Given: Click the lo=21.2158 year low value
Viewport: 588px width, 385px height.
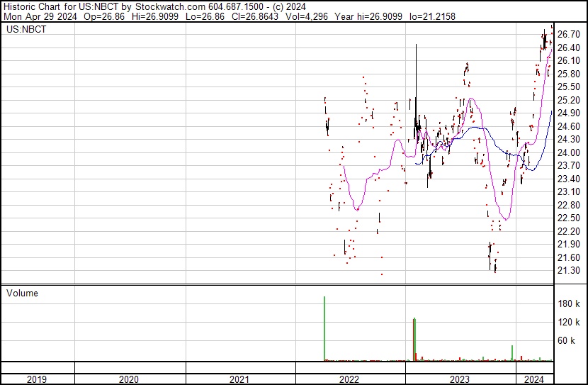Looking at the screenshot, I should (432, 16).
